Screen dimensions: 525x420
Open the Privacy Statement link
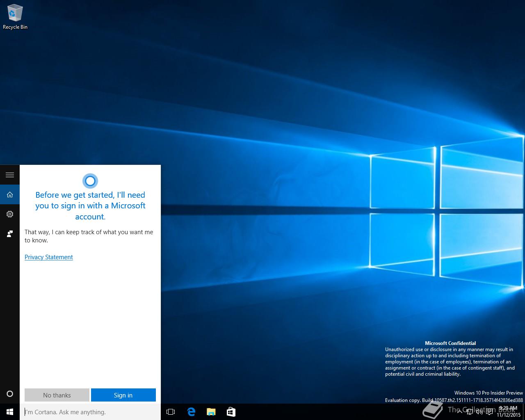coord(49,257)
